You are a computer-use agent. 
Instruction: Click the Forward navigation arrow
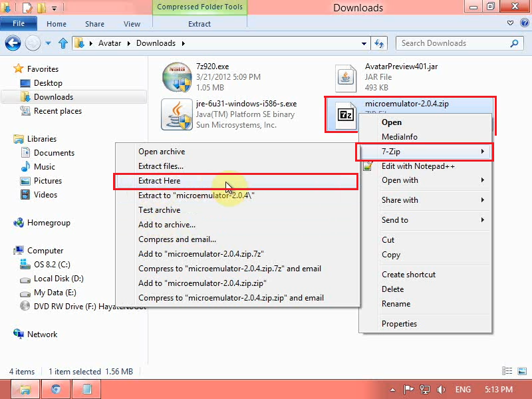click(x=33, y=43)
